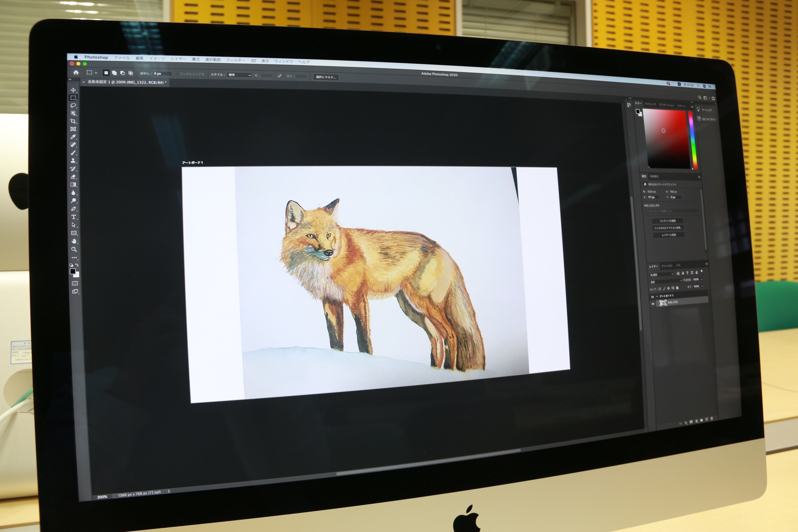Open the layer filter type dropdown

661,274
